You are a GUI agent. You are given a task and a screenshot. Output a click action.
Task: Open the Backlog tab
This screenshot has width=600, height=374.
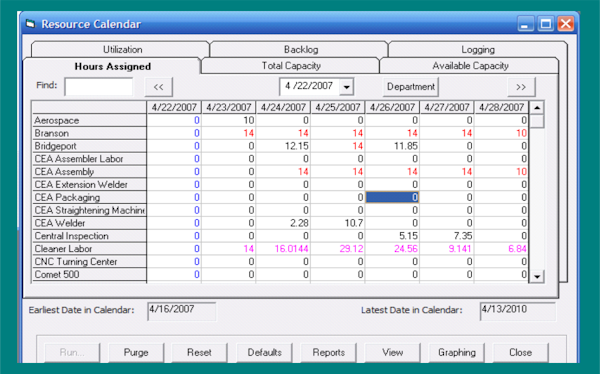[299, 49]
